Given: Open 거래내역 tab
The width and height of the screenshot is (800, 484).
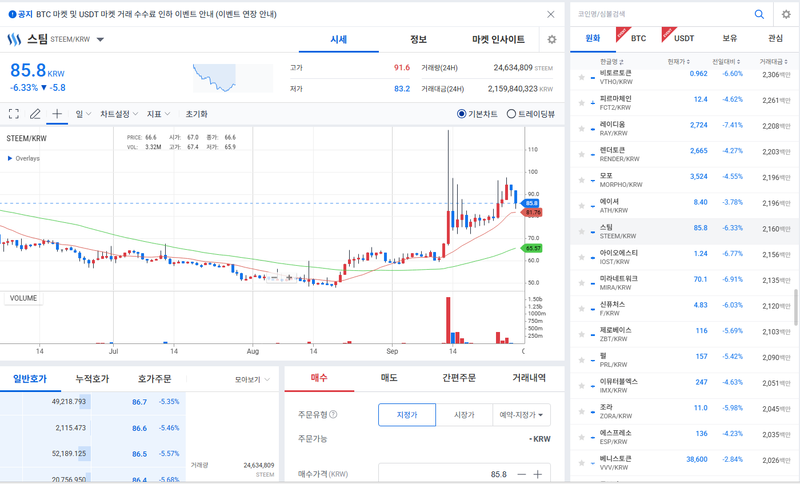Looking at the screenshot, I should click(529, 378).
